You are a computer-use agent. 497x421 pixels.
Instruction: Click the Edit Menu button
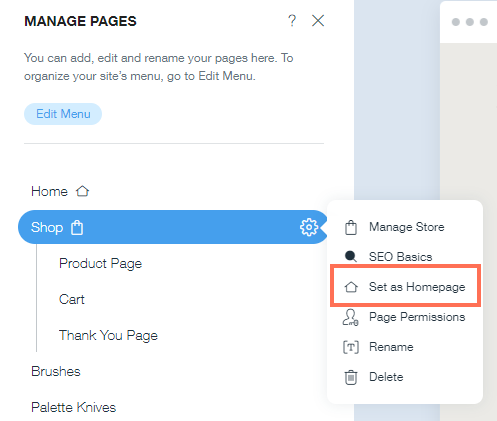coord(63,114)
